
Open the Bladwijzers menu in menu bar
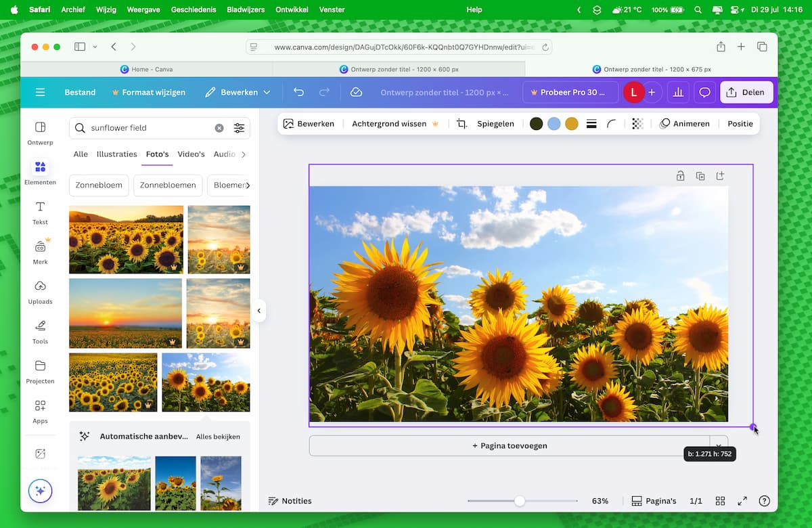tap(246, 9)
